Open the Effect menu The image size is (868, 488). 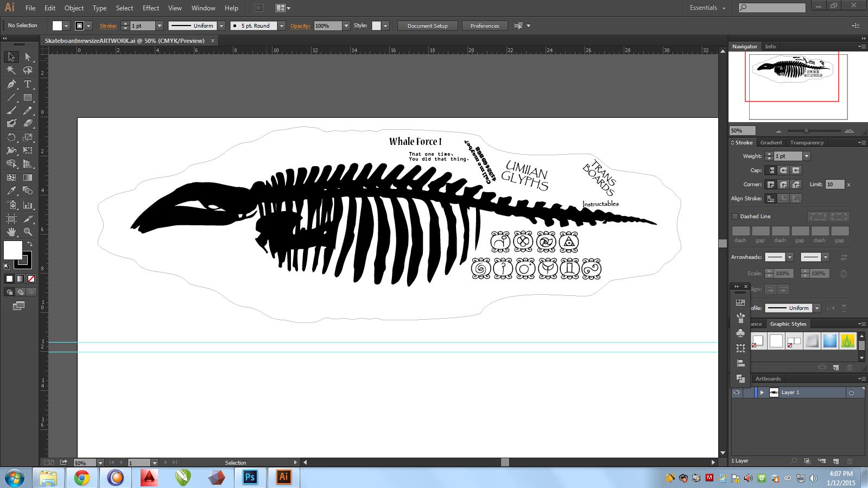point(151,8)
